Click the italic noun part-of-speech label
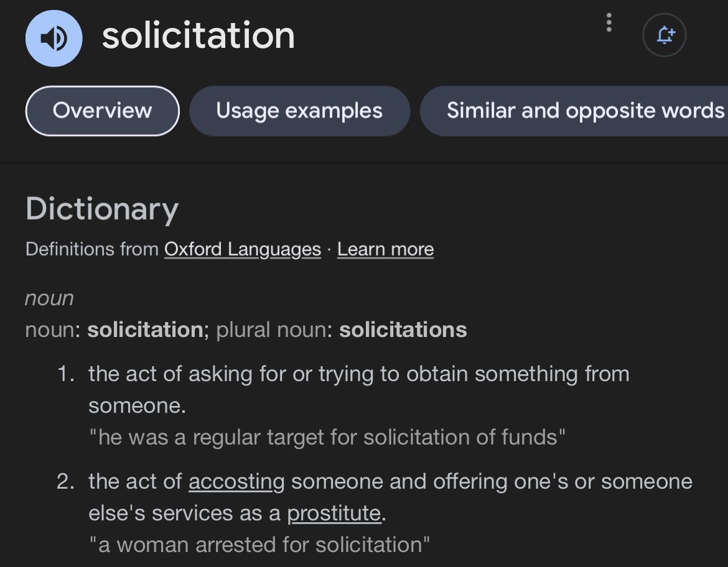Image resolution: width=728 pixels, height=567 pixels. coord(50,298)
